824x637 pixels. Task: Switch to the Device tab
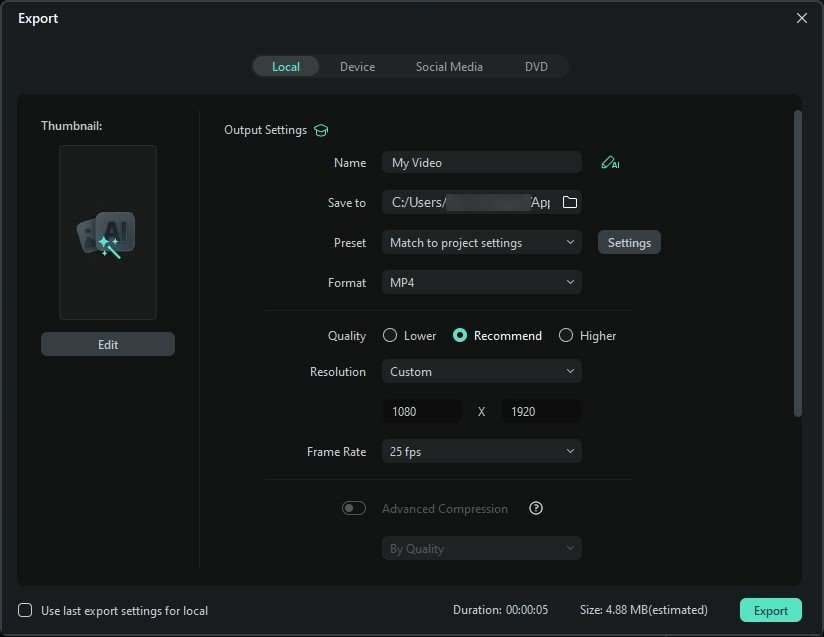tap(357, 67)
